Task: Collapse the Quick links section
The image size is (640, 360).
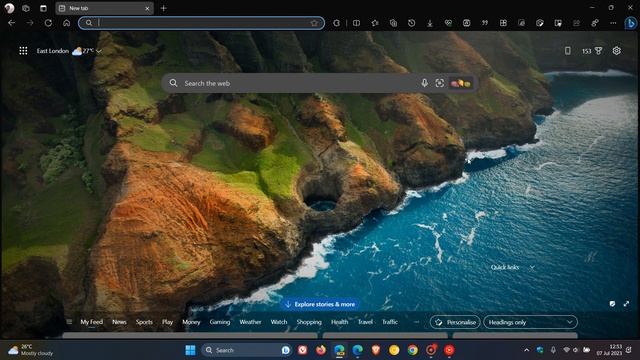Action: click(x=532, y=267)
